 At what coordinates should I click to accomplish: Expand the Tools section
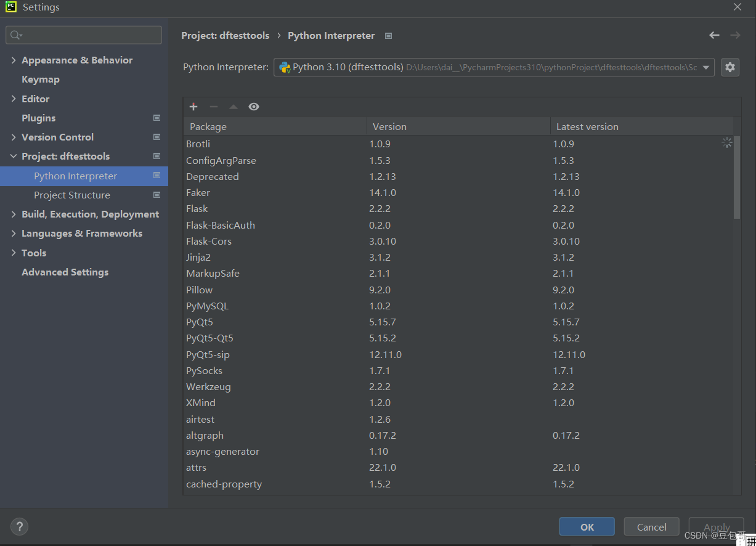tap(14, 253)
